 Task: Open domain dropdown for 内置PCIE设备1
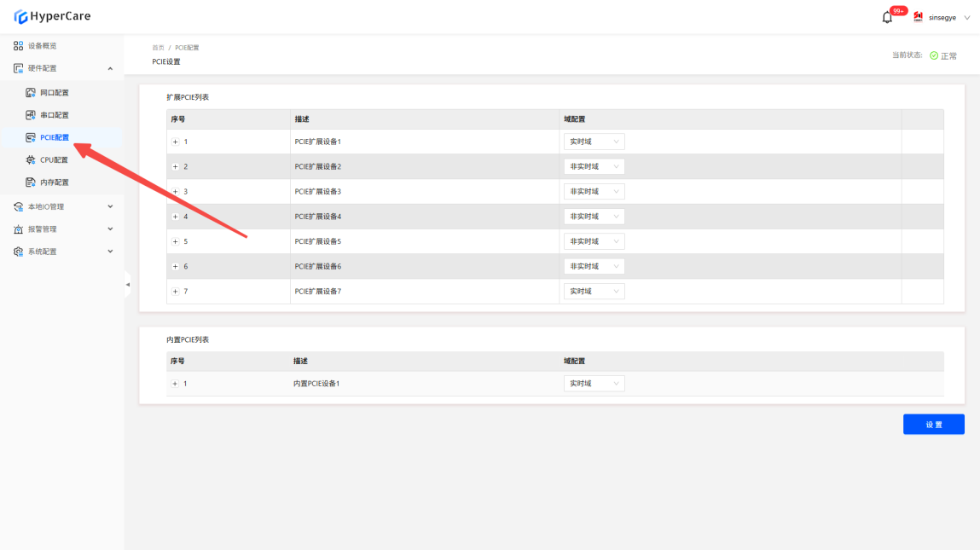[594, 384]
